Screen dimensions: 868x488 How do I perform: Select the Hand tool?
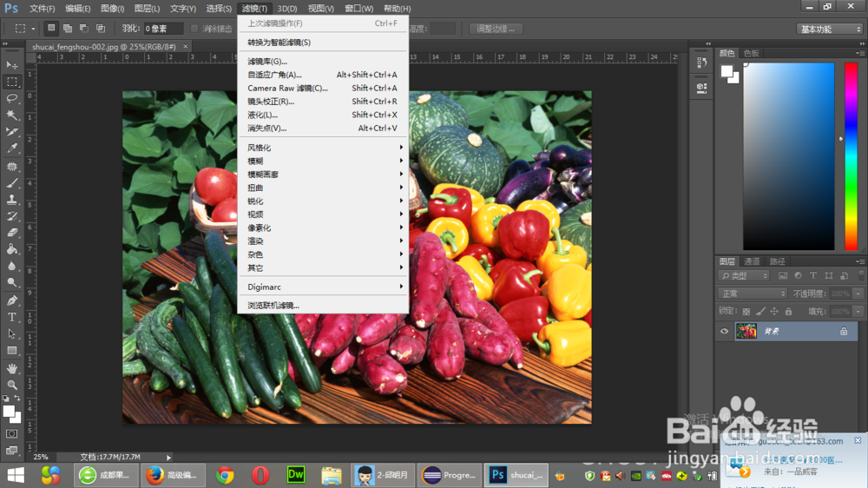11,368
